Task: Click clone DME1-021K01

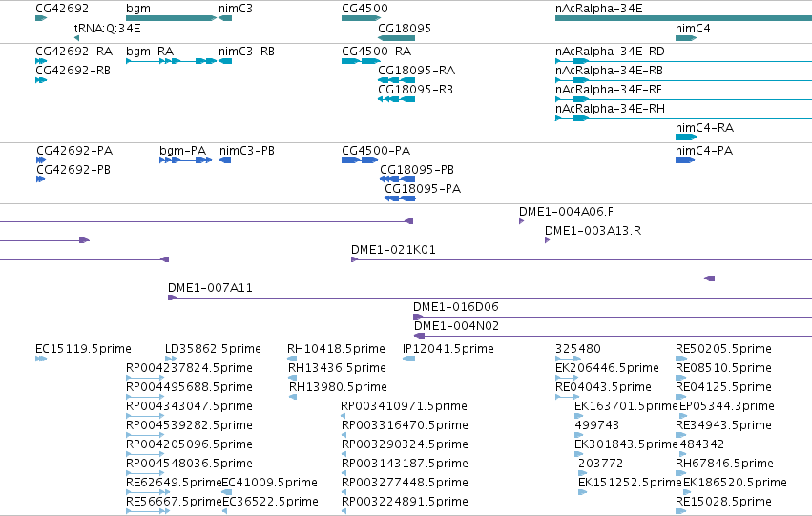Action: [581, 259]
